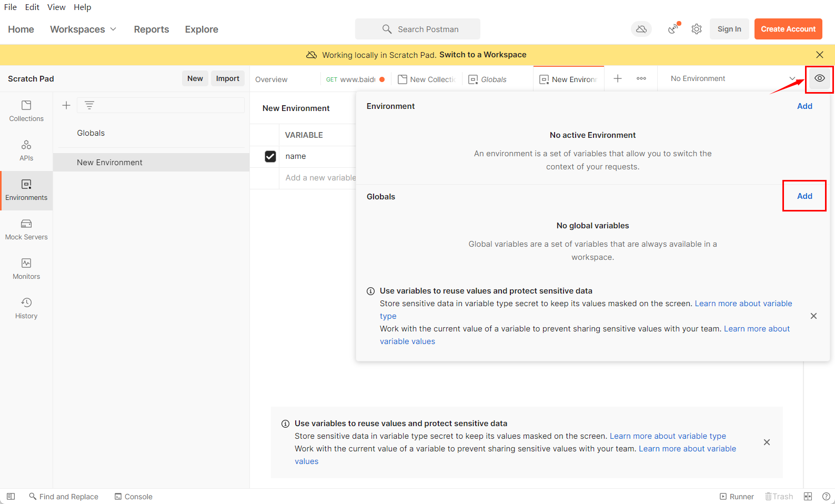Click the Create Account button
The width and height of the screenshot is (835, 504).
point(788,29)
